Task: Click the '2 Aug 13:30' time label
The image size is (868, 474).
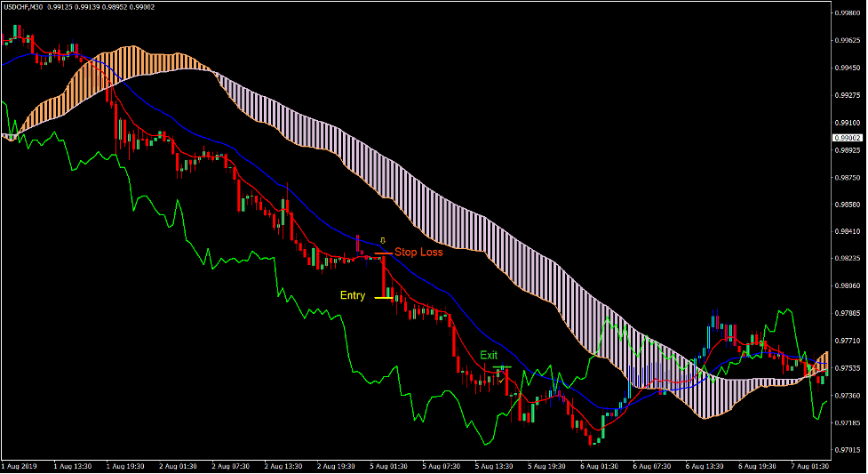Action: 283,466
